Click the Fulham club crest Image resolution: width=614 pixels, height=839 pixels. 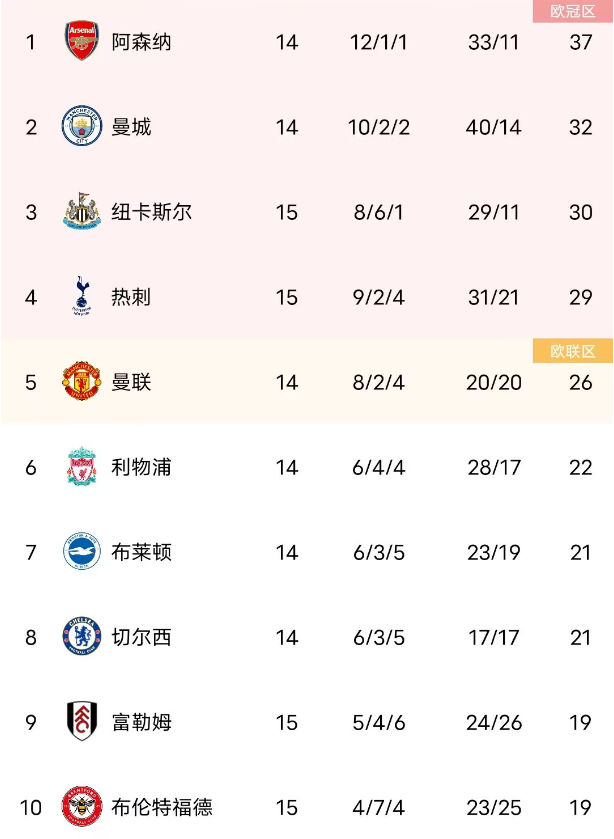tap(82, 722)
